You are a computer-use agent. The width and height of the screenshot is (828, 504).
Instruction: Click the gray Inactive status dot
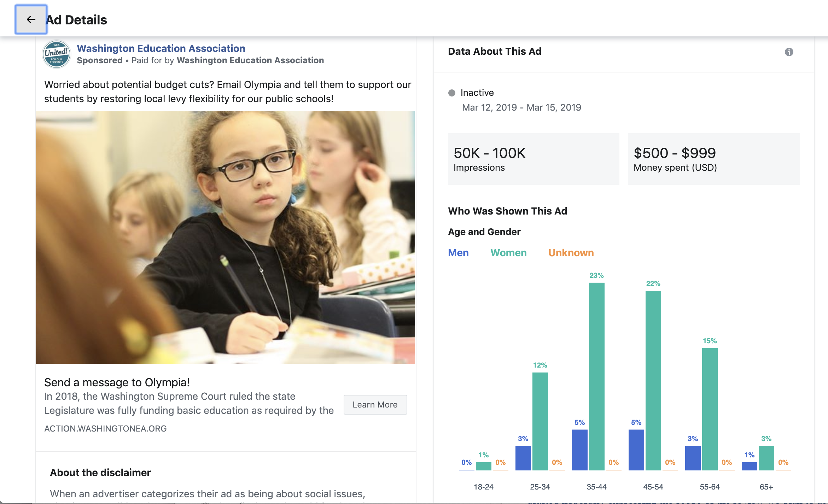451,93
